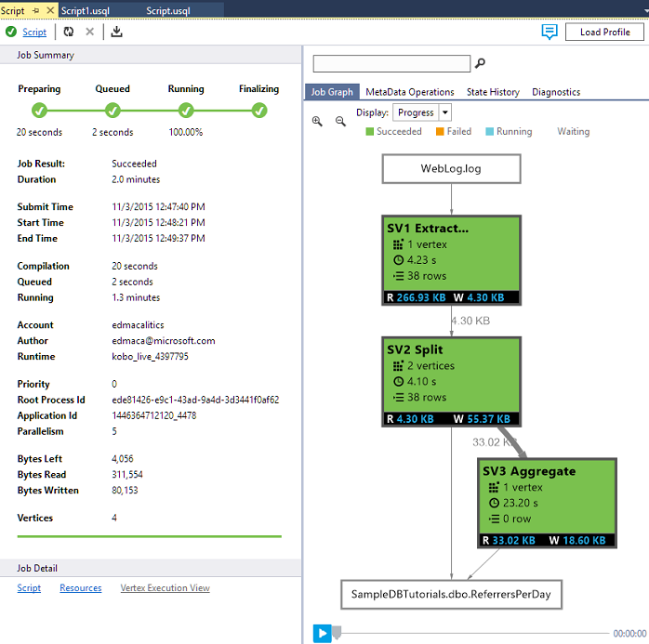Screen dimensions: 649x644
Task: Click the playback timeline slider handle
Action: pyautogui.click(x=338, y=633)
